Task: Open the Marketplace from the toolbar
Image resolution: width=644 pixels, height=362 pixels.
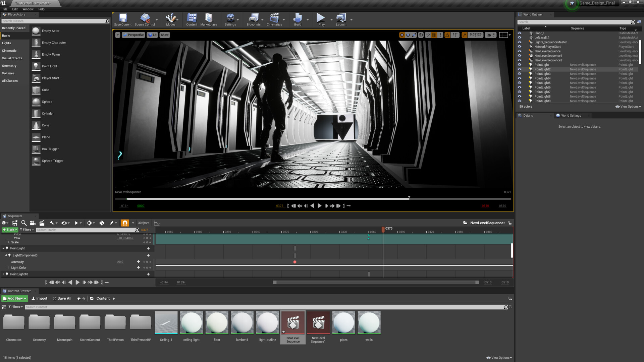Action: [209, 19]
